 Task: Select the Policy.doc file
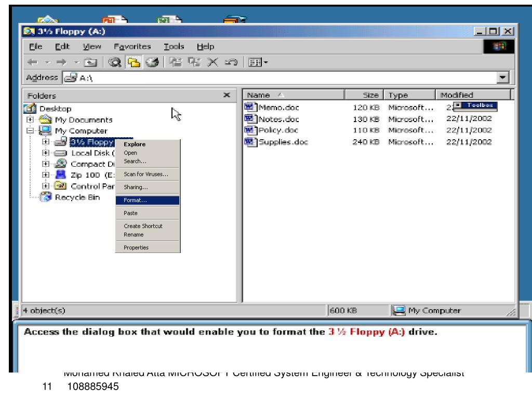tap(278, 130)
